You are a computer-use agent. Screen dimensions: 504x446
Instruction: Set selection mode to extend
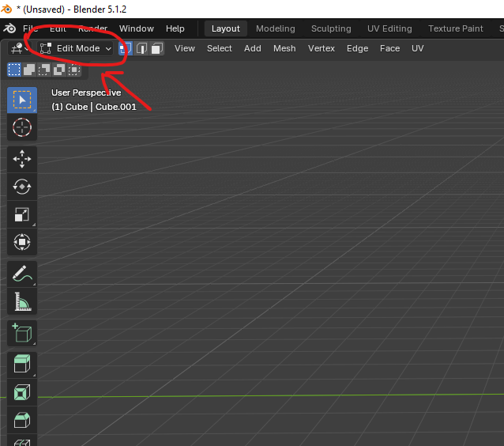coord(29,70)
